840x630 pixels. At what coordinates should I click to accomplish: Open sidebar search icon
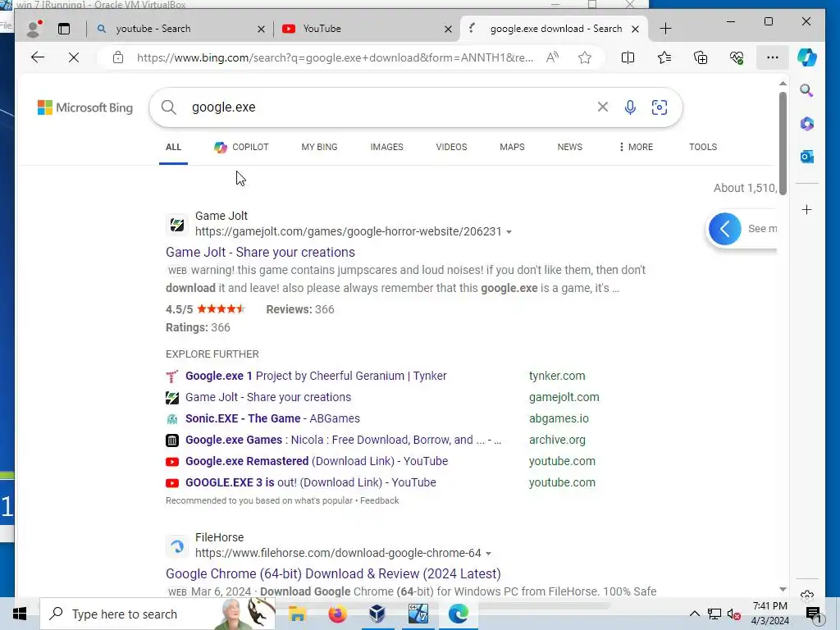click(807, 90)
